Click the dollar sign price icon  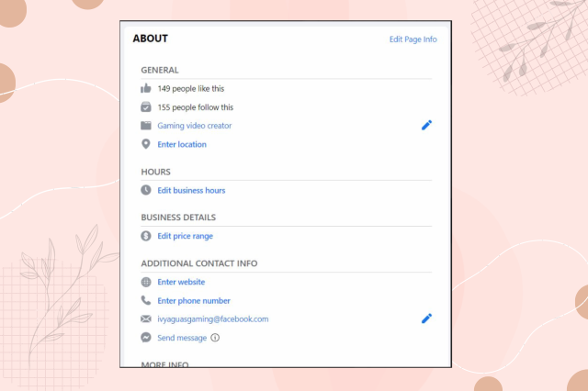coord(145,236)
